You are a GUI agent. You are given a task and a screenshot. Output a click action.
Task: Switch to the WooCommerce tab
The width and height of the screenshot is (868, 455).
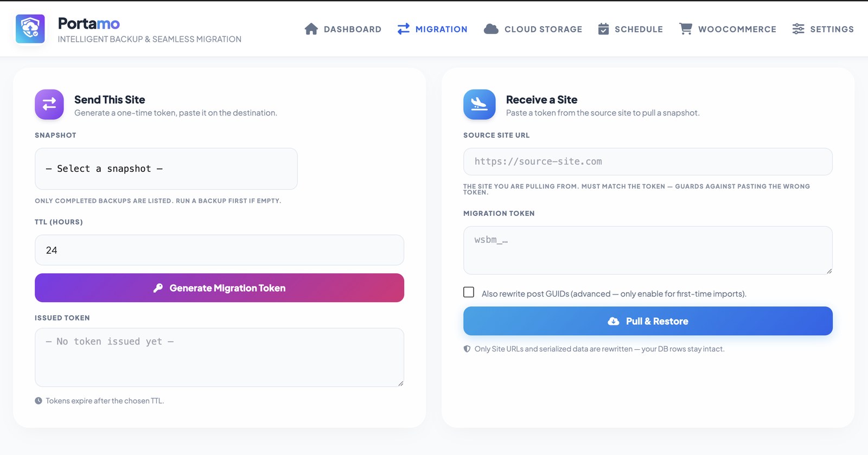[727, 29]
